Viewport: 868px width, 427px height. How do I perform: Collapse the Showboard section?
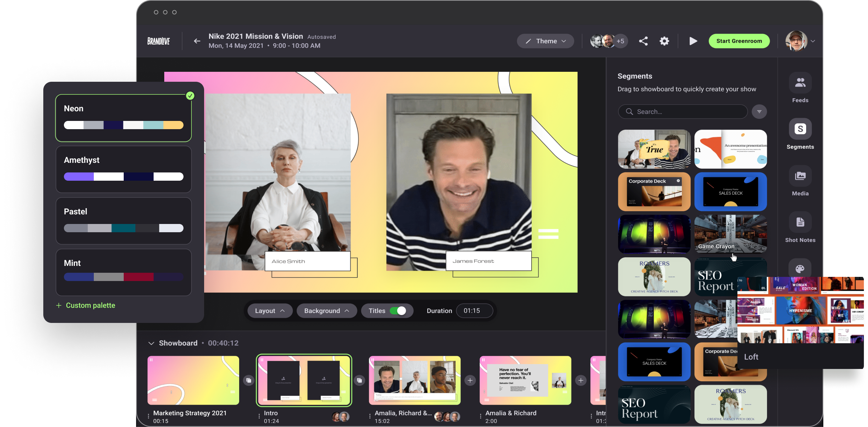click(151, 343)
